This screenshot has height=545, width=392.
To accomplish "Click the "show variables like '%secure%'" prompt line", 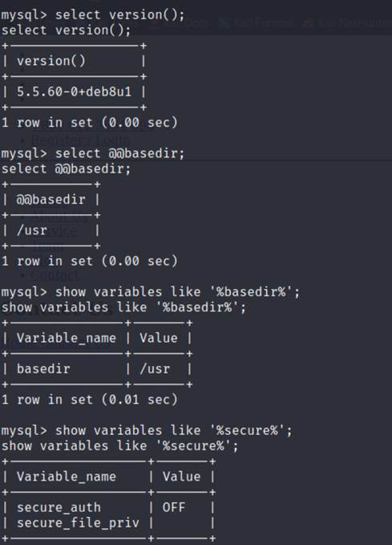I will point(146,430).
